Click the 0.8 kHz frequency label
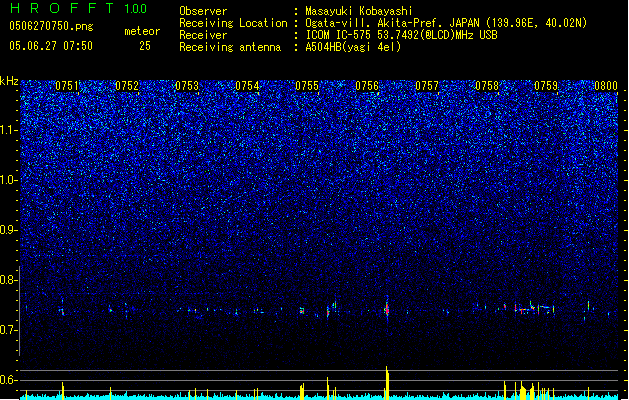Screen dimensions: 629x400 8,280
